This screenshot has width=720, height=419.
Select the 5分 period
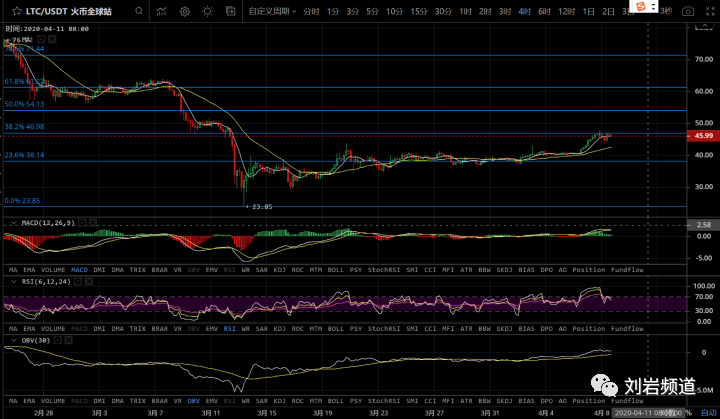tap(372, 11)
